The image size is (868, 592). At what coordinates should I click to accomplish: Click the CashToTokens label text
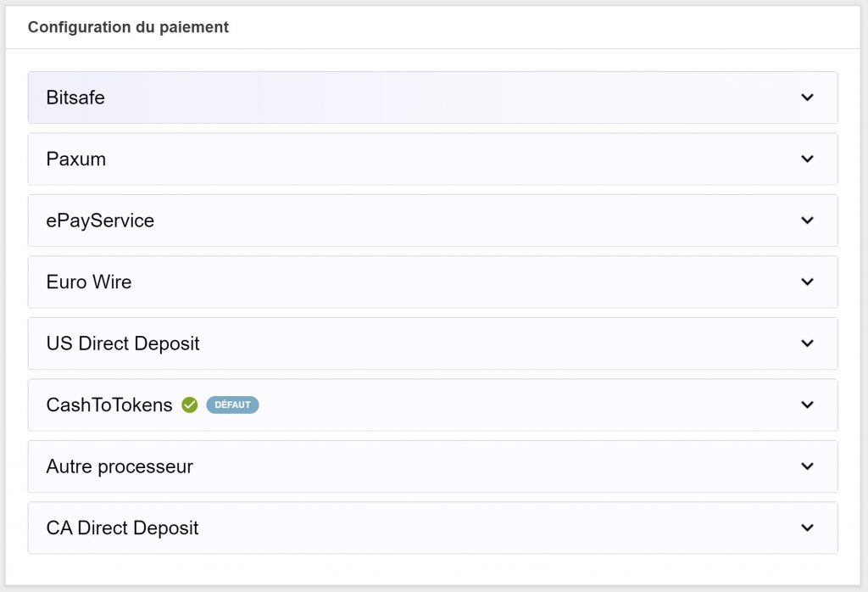point(109,405)
